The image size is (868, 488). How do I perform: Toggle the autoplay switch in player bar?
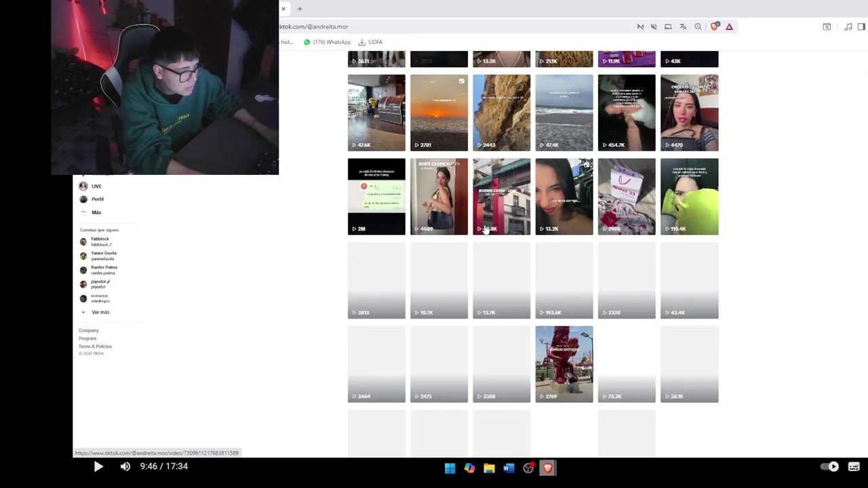829,466
